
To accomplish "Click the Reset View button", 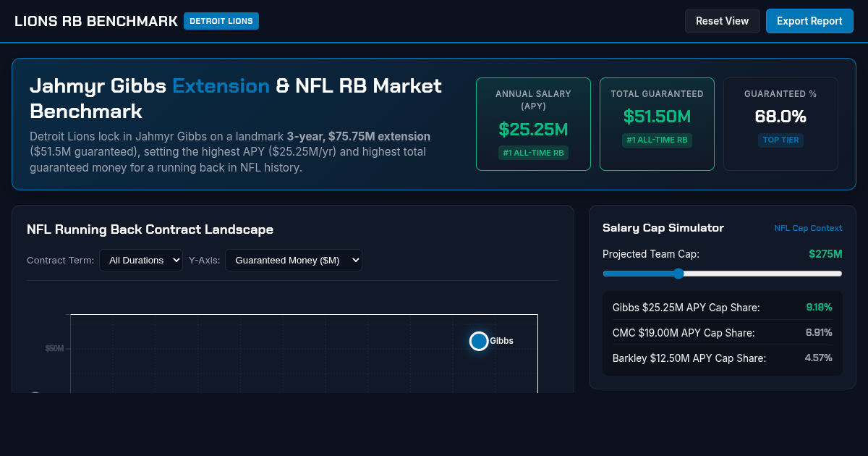I will click(x=722, y=21).
